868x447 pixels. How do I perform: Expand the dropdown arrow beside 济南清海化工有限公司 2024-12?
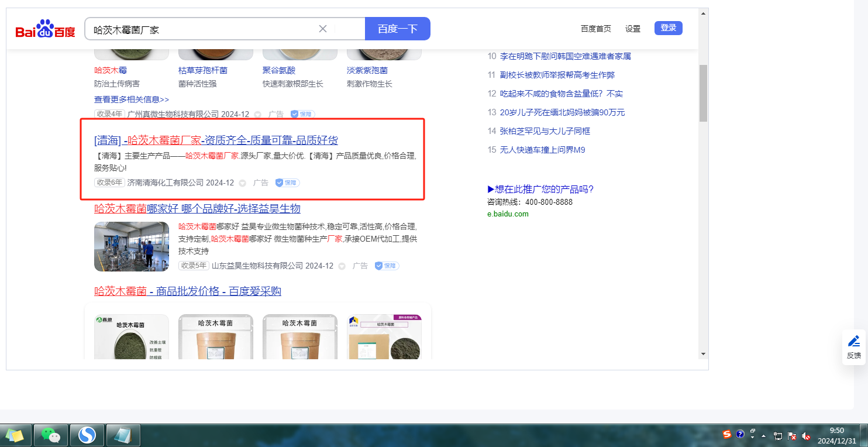(x=243, y=183)
